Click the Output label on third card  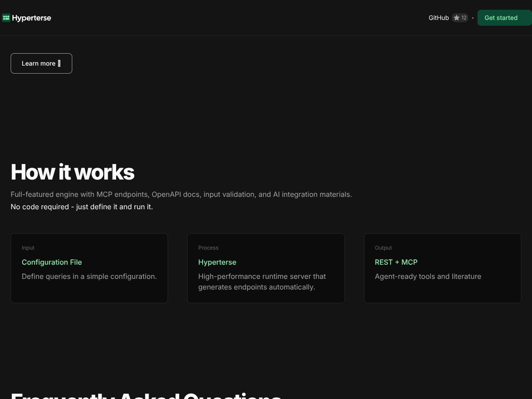coord(383,248)
